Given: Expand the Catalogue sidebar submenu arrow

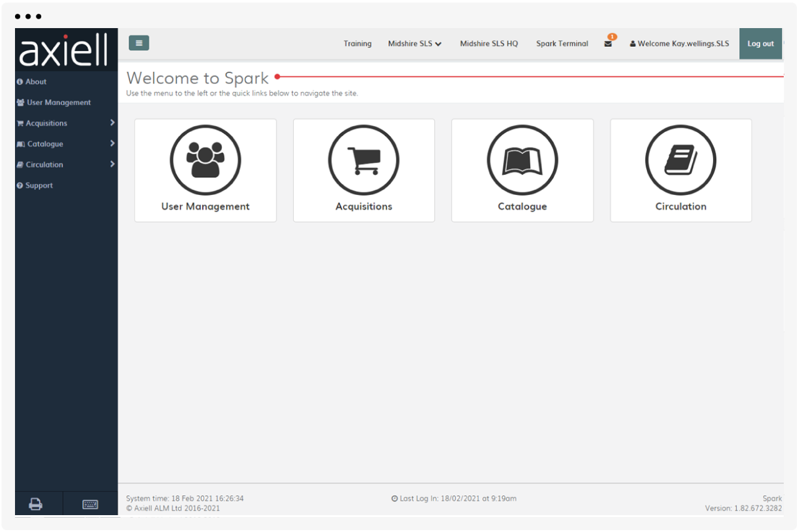Looking at the screenshot, I should 112,144.
